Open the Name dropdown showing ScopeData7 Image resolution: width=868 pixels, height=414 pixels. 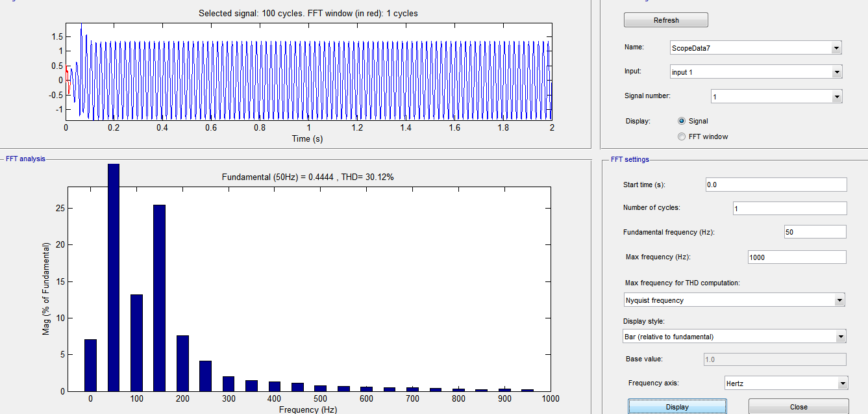[x=756, y=47]
